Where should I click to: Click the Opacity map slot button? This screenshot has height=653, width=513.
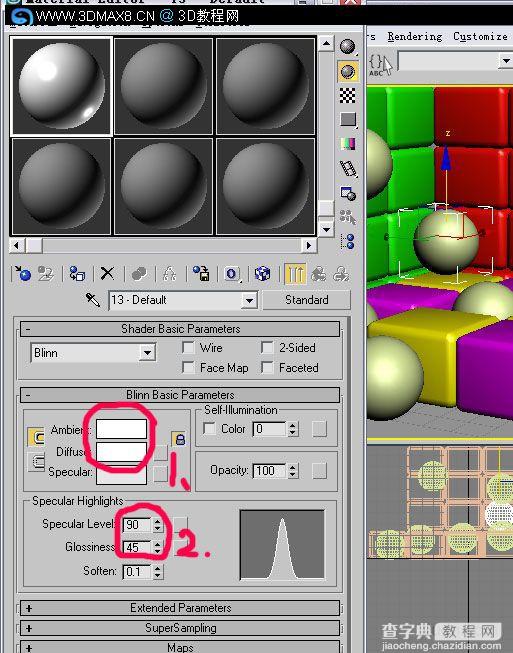click(x=319, y=471)
